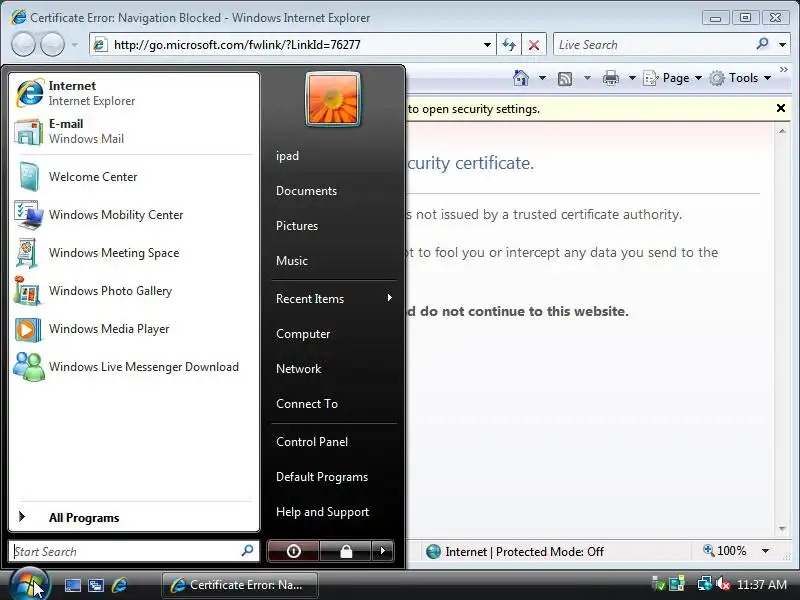The height and width of the screenshot is (600, 800).
Task: Open Windows Live Messenger Download
Action: (x=134, y=367)
